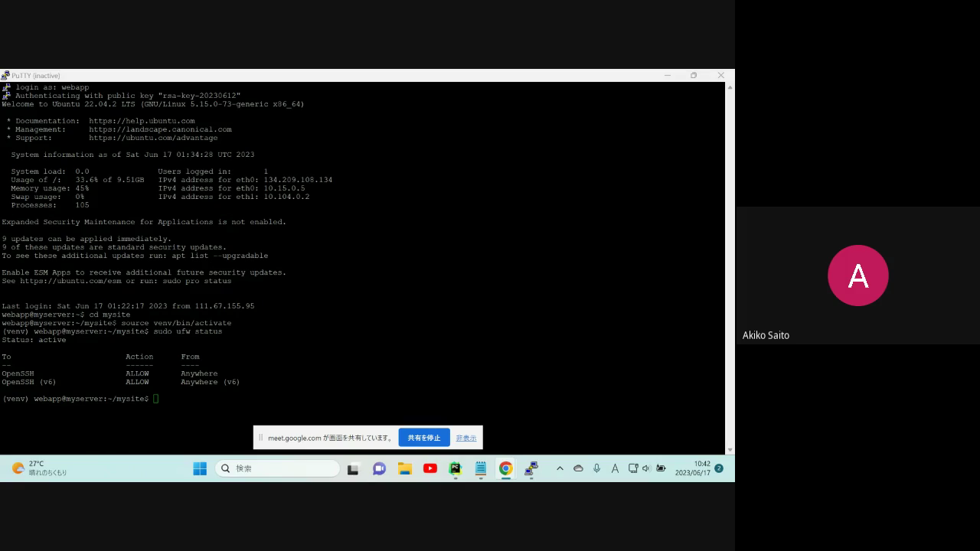This screenshot has width=980, height=551.
Task: Stop sharing with the 共有を停止 button
Action: coord(423,438)
